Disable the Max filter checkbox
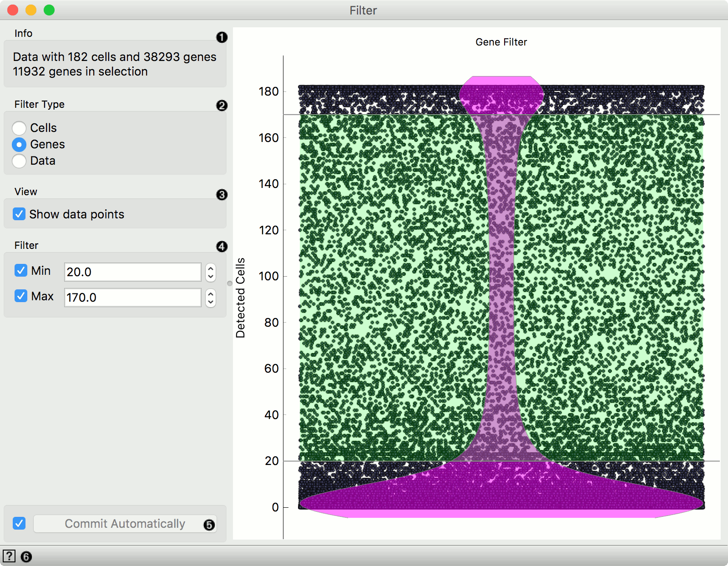 coord(20,296)
